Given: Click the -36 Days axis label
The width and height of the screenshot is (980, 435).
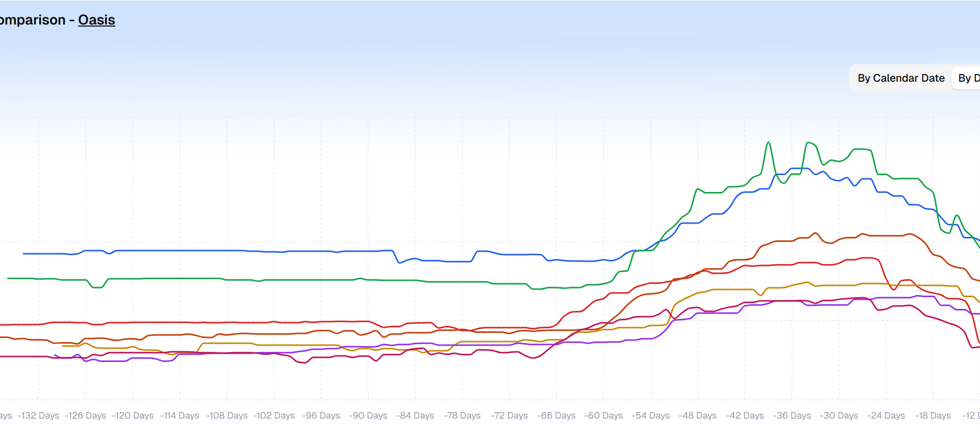Looking at the screenshot, I should pos(792,416).
